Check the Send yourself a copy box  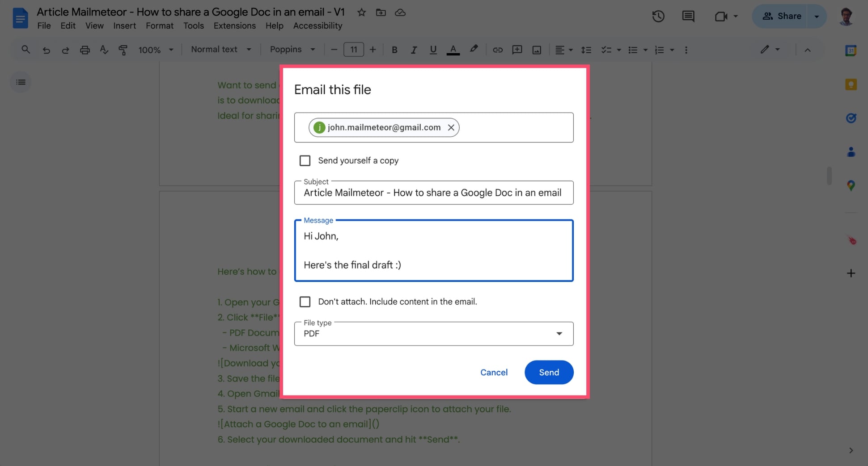click(x=305, y=160)
